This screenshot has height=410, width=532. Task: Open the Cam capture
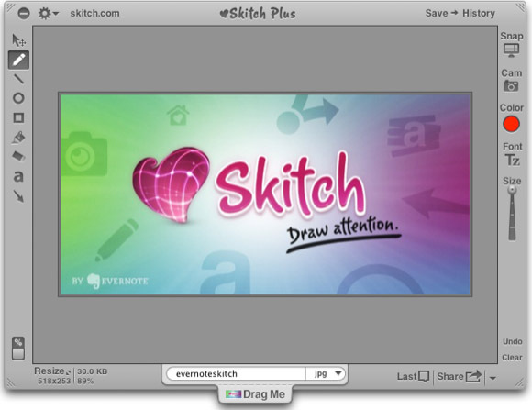(x=511, y=81)
